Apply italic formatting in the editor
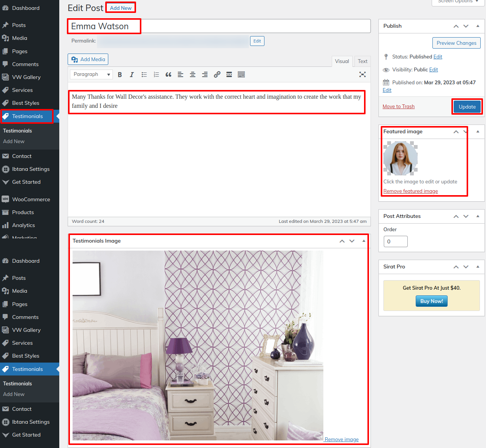 (132, 75)
